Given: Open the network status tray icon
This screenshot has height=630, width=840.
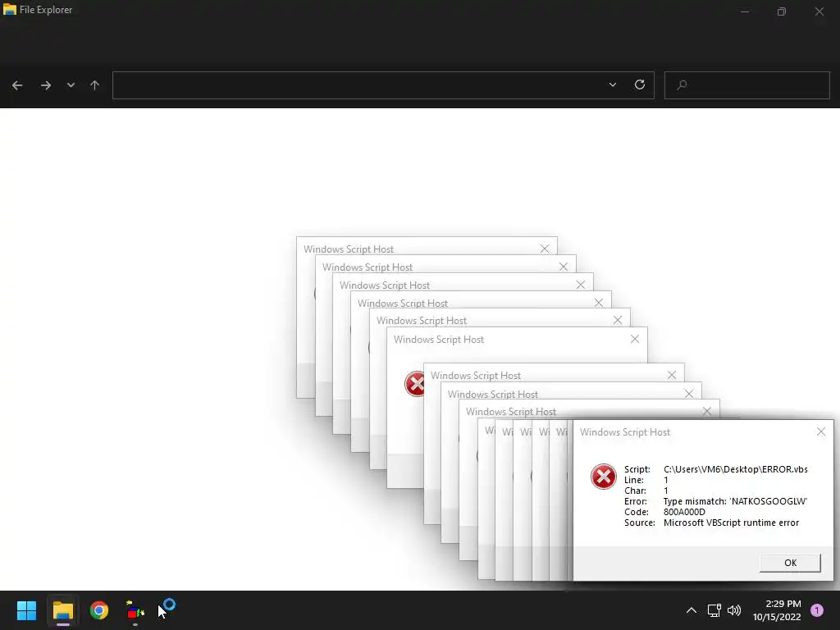Looking at the screenshot, I should pos(714,610).
